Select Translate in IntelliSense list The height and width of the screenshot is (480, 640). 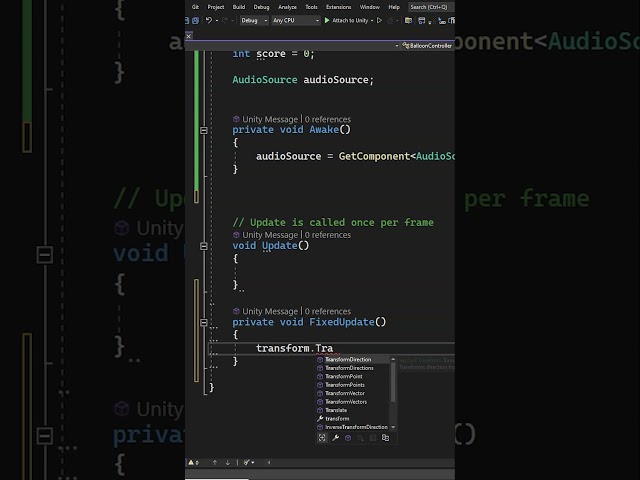click(353, 410)
